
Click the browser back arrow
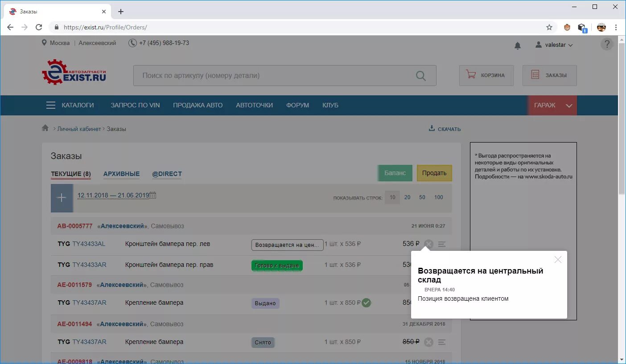click(10, 27)
